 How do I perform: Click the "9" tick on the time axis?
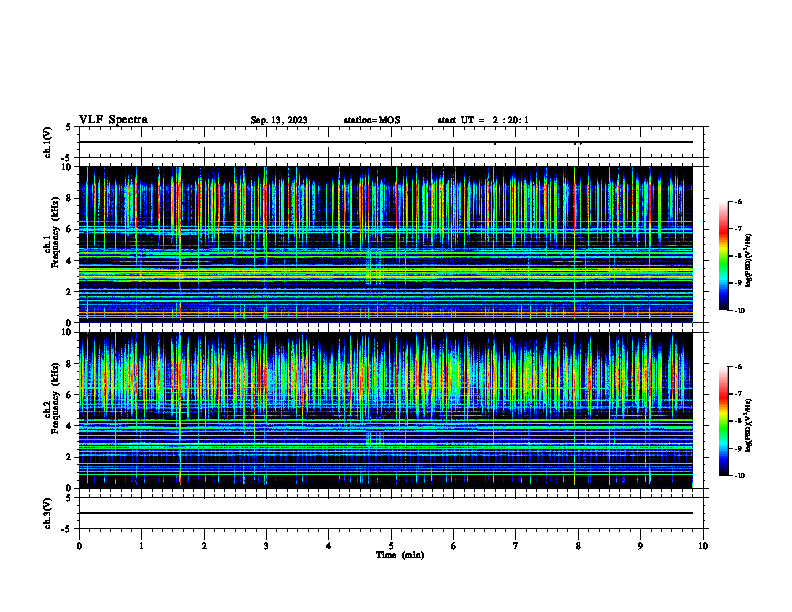click(x=640, y=546)
